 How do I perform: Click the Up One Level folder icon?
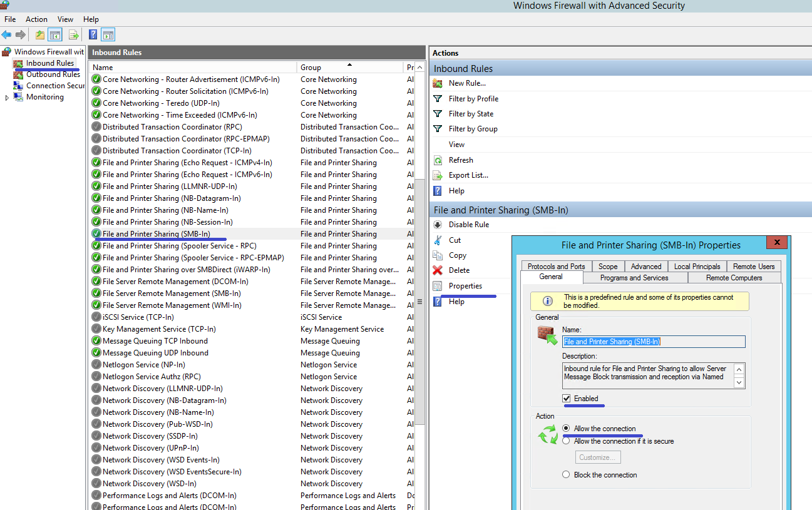[40, 35]
